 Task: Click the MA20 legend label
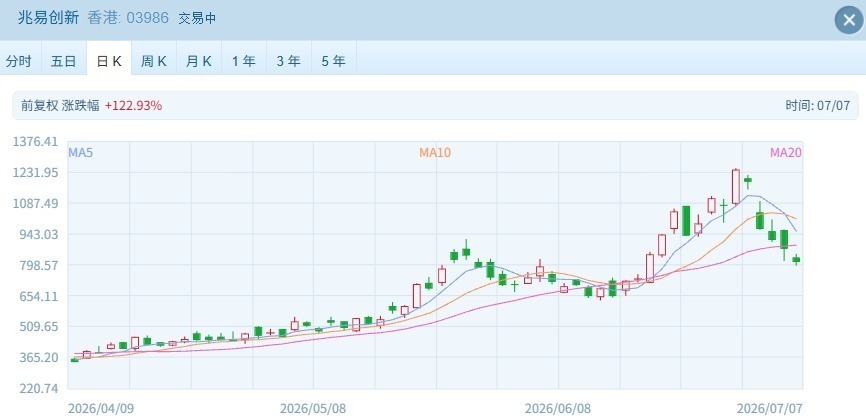786,152
